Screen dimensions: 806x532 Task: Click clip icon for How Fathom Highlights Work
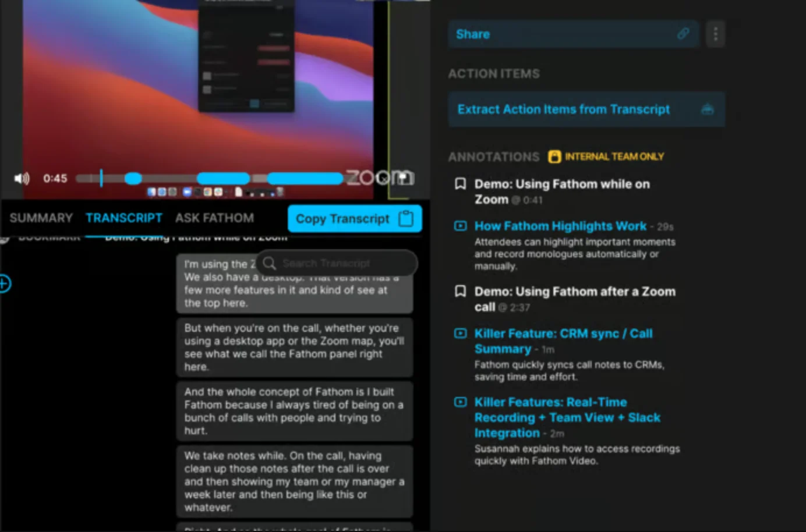[460, 226]
